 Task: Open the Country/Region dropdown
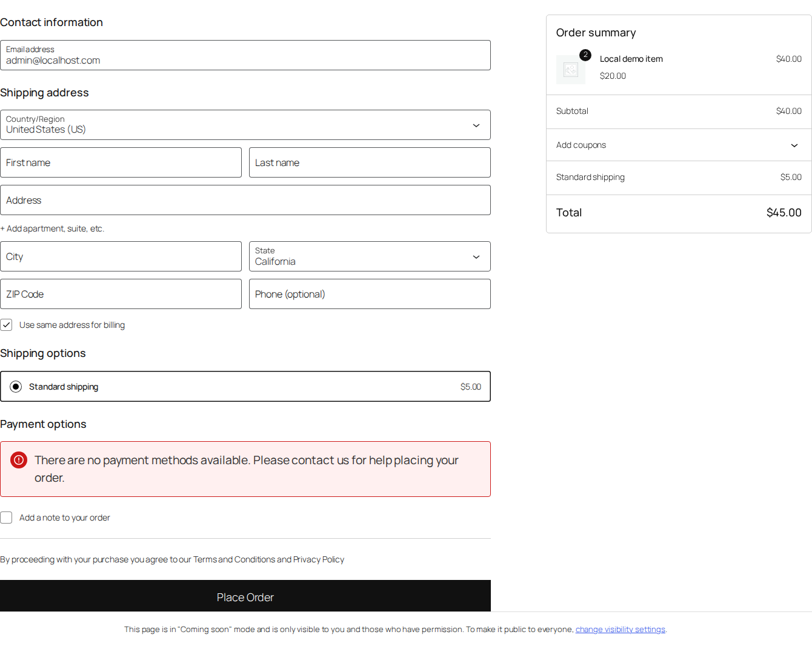[245, 125]
